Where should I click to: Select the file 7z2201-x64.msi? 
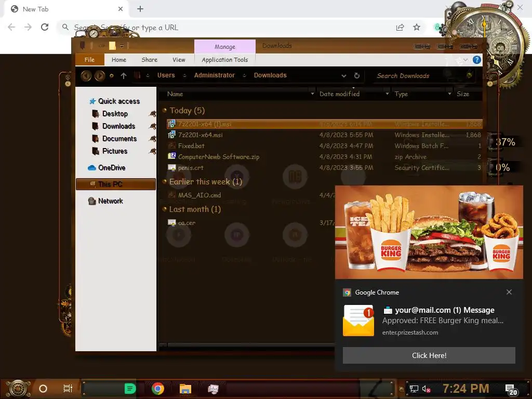coord(324,135)
